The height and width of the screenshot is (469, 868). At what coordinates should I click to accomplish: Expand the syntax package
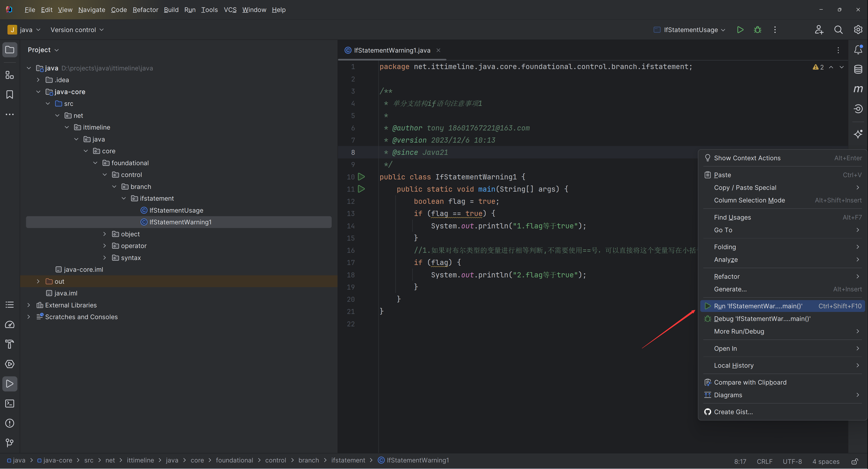click(x=104, y=258)
